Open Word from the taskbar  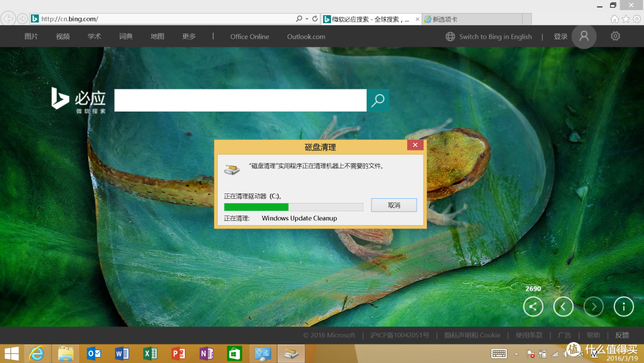pyautogui.click(x=122, y=353)
